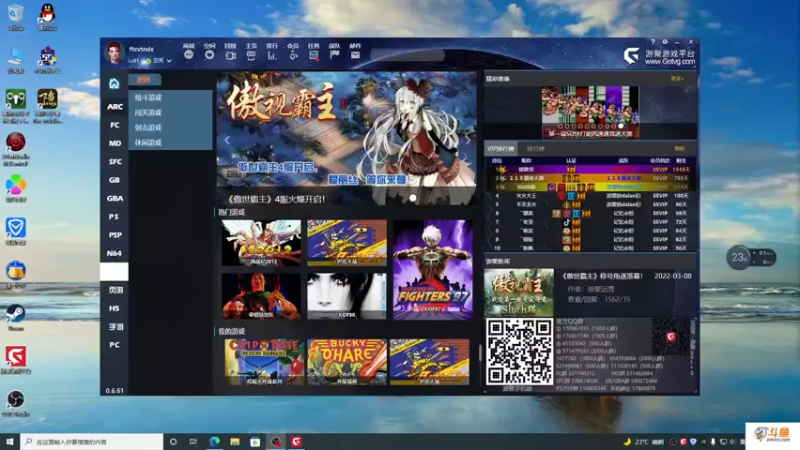Open the OBS Studio desktop shortcut

(16, 403)
